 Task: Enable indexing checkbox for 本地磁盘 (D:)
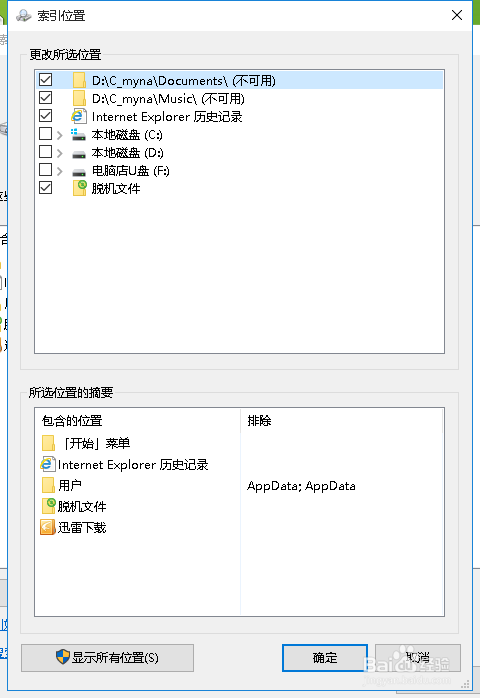45,152
